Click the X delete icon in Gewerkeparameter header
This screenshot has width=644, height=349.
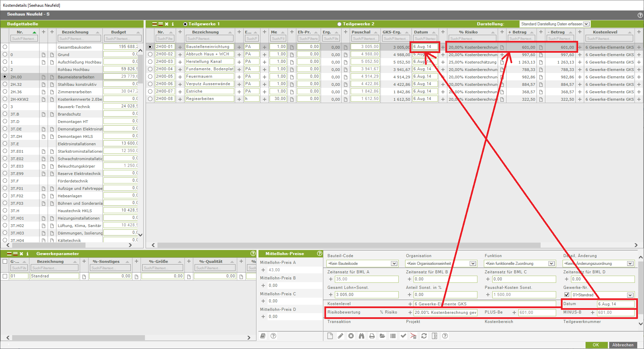tap(21, 254)
